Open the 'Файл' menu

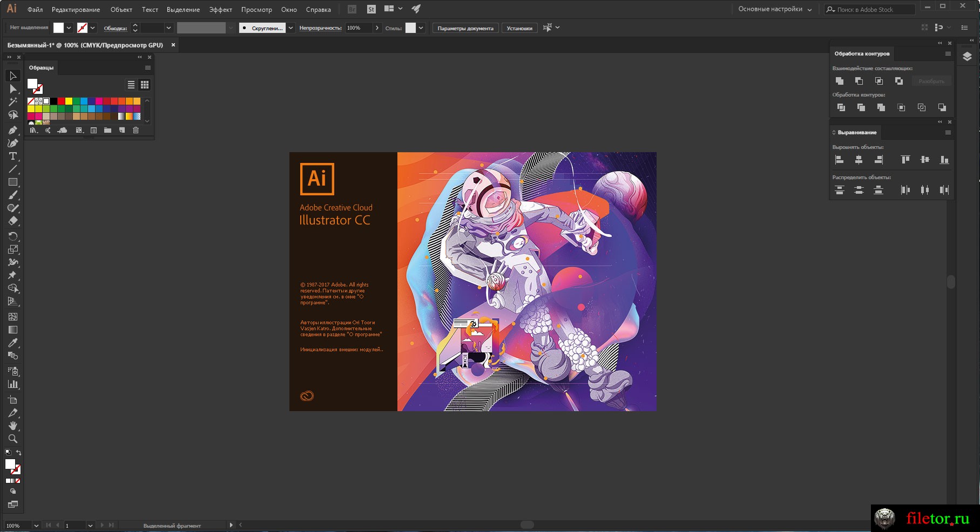[x=35, y=10]
